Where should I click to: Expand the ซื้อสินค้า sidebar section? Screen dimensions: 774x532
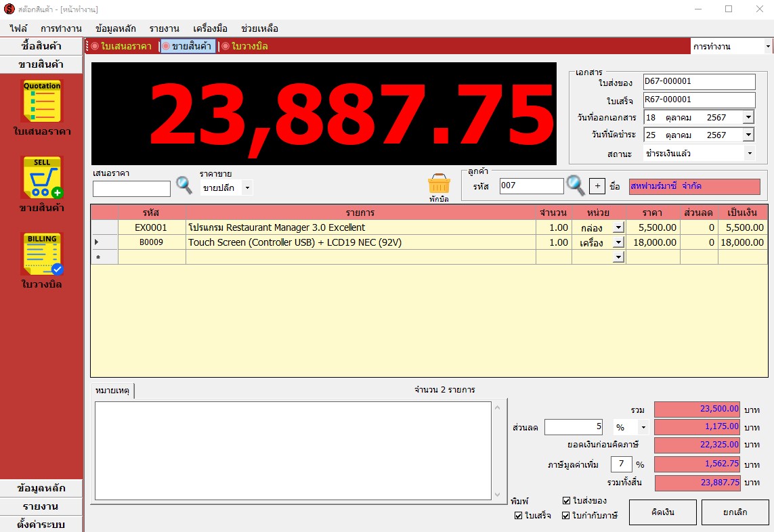[x=41, y=46]
